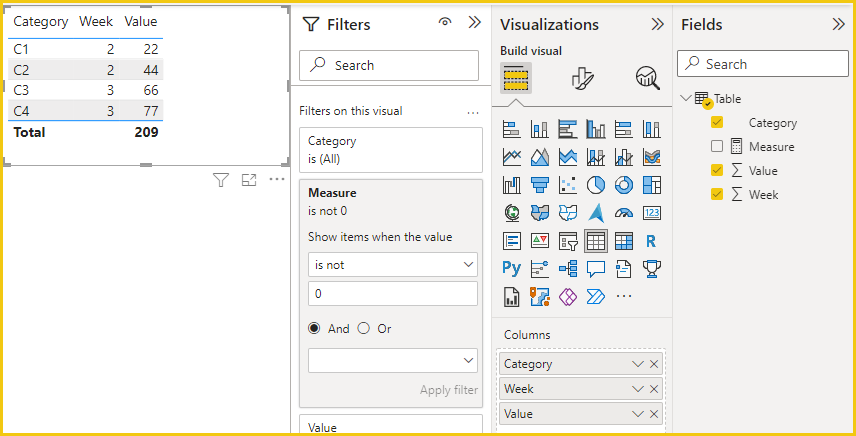Select the stacked bar chart visual
Viewport: 856px width, 436px height.
click(x=512, y=129)
